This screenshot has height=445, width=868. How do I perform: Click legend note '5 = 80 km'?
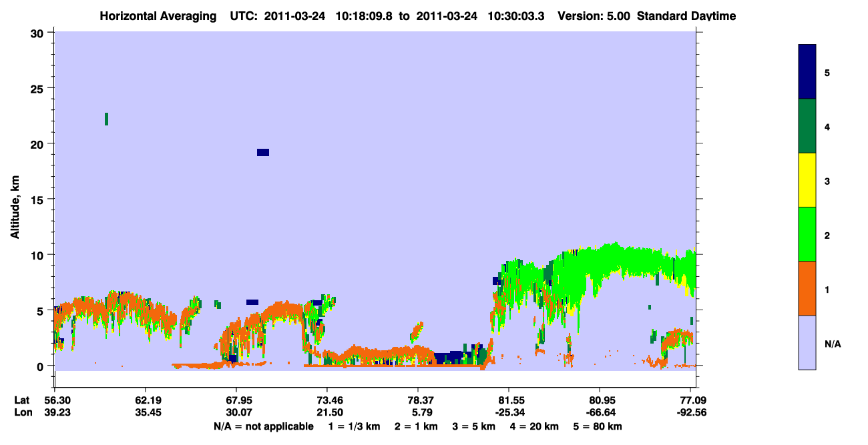click(598, 426)
